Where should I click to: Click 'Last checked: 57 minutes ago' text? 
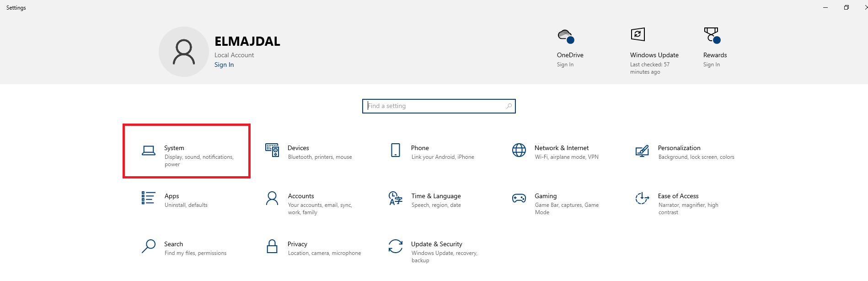coord(650,68)
